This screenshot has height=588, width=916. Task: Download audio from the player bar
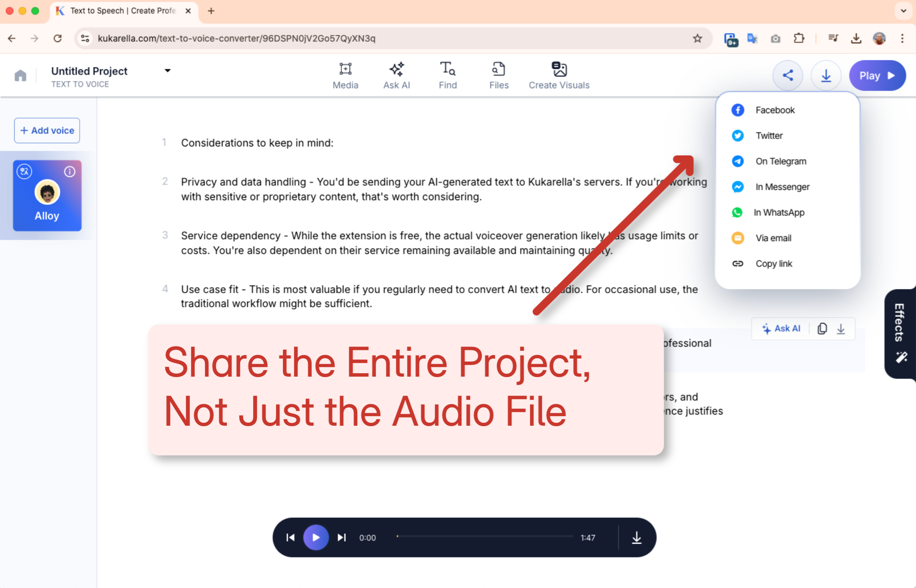pos(637,537)
